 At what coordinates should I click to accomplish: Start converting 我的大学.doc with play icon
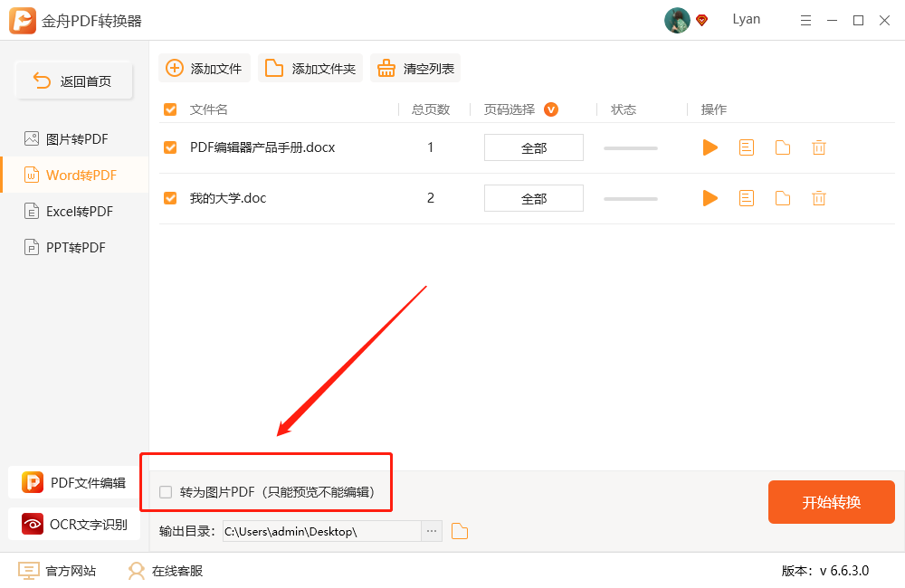coord(710,198)
